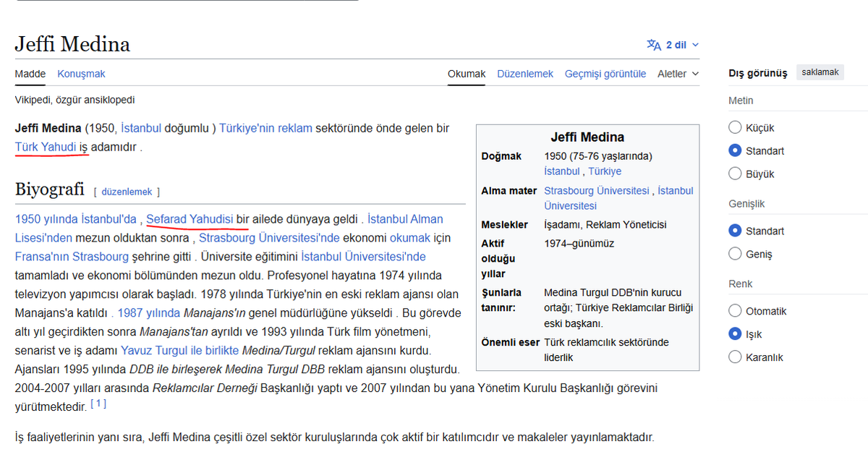Viewport: 868px width, 452px height.
Task: Click the okumak link in biography
Action: 410,238
